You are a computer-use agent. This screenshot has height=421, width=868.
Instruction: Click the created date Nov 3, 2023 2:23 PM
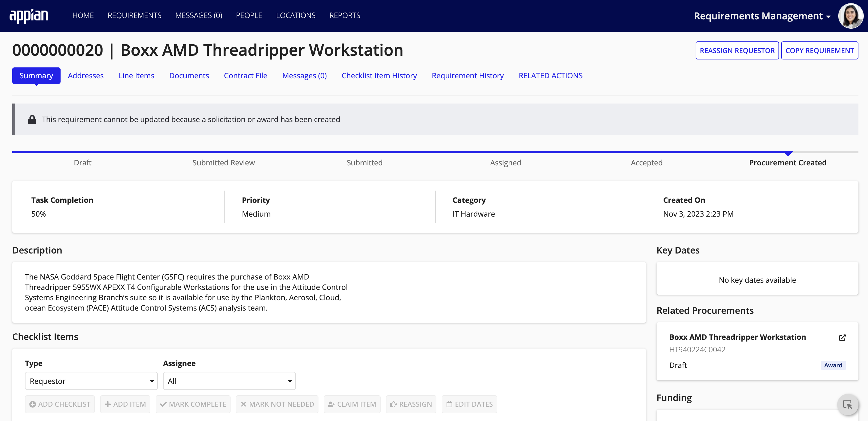[x=698, y=214]
